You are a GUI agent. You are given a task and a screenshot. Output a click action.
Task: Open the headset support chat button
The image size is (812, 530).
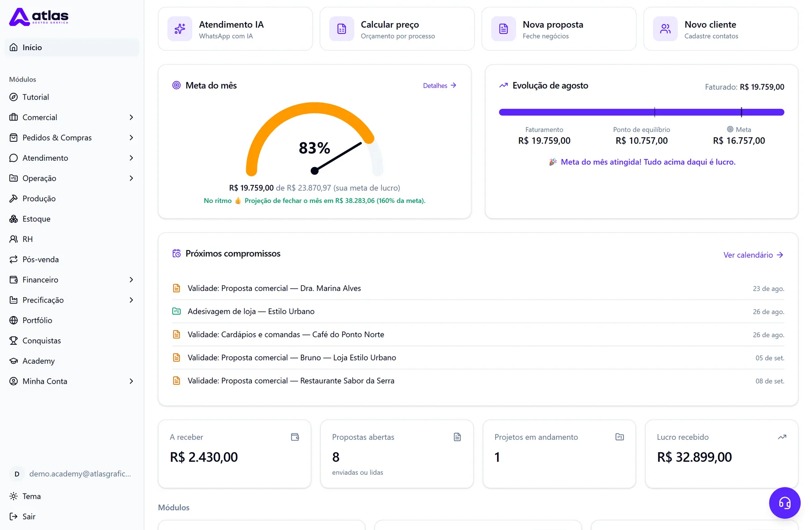click(784, 503)
